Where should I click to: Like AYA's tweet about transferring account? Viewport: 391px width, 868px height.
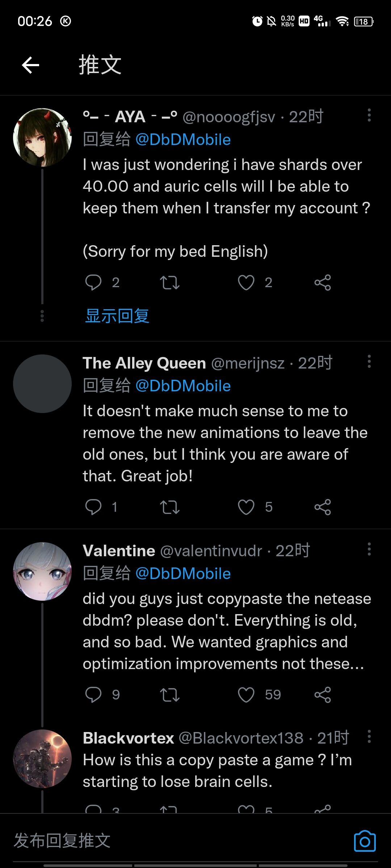[x=246, y=282]
